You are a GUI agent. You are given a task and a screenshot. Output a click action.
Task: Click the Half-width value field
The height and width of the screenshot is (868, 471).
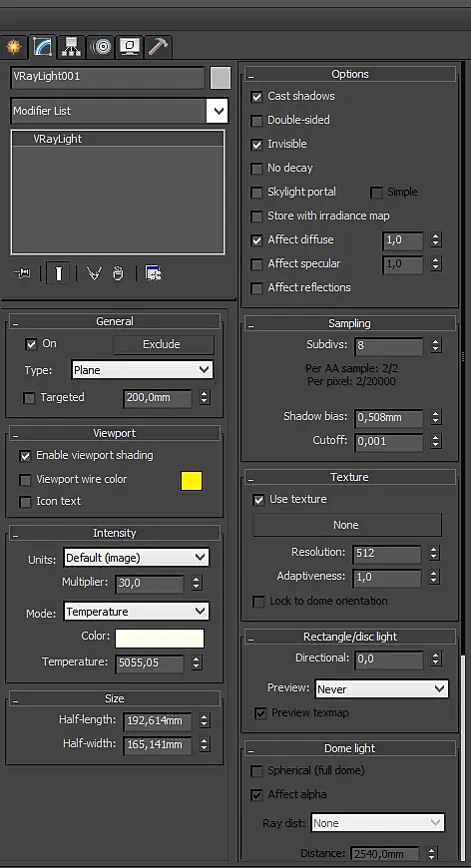click(158, 745)
